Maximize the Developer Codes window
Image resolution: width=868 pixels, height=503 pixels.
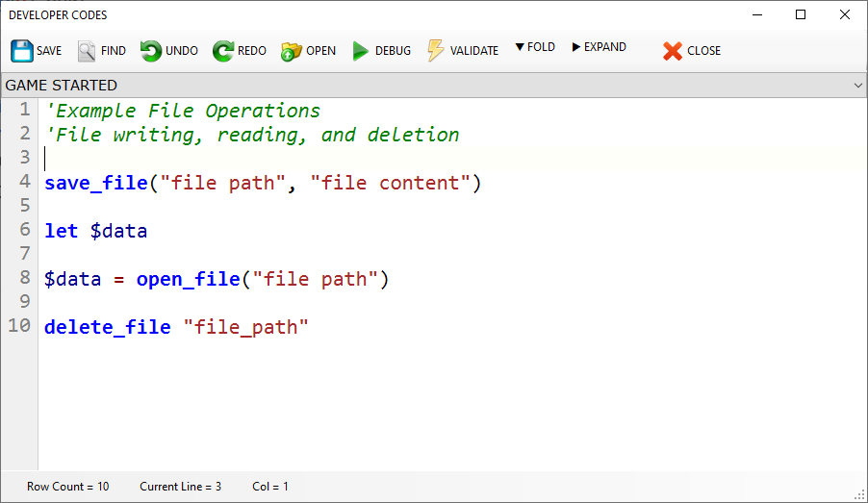[x=801, y=14]
